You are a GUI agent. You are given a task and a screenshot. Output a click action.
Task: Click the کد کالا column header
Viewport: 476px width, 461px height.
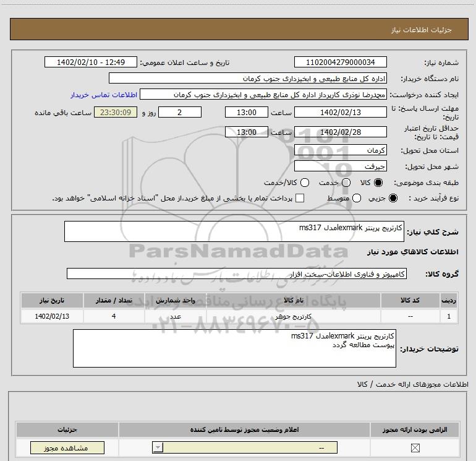click(410, 300)
